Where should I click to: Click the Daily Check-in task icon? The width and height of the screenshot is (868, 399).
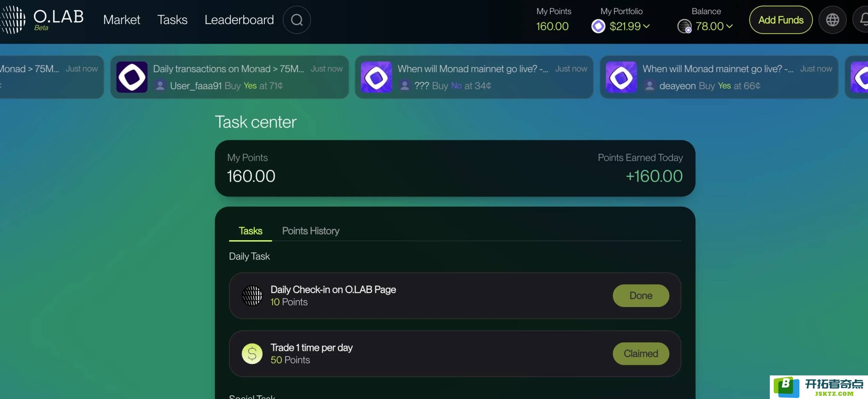click(252, 296)
